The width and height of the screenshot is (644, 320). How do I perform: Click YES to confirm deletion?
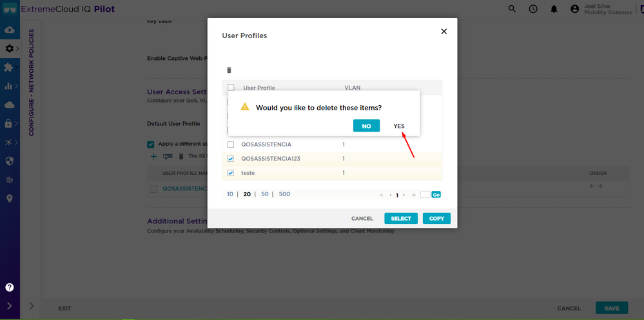pos(399,126)
